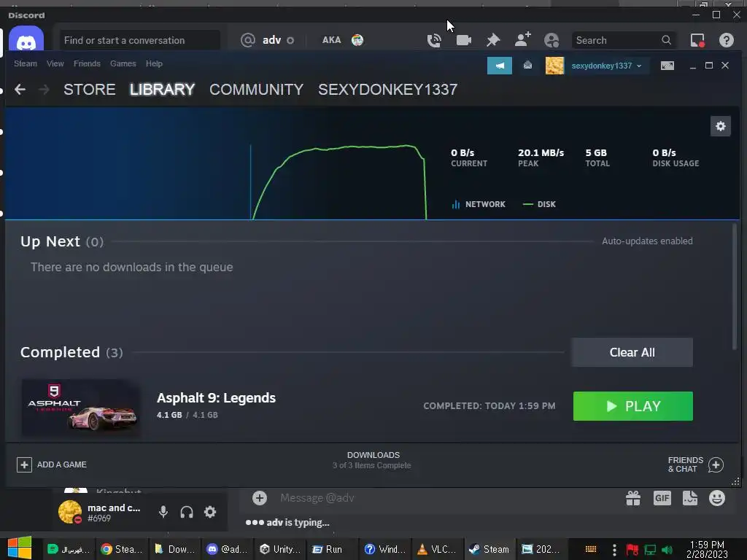The width and height of the screenshot is (747, 560).
Task: Open the Steam menu
Action: (x=26, y=63)
